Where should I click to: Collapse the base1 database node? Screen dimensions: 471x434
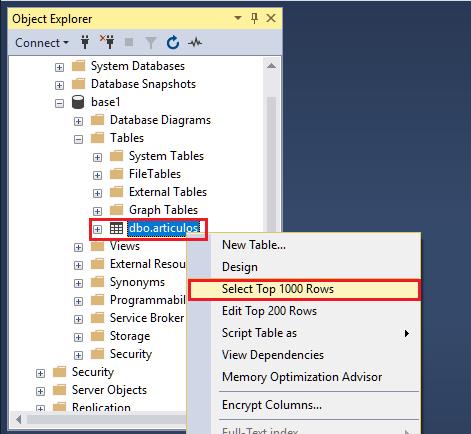point(59,103)
